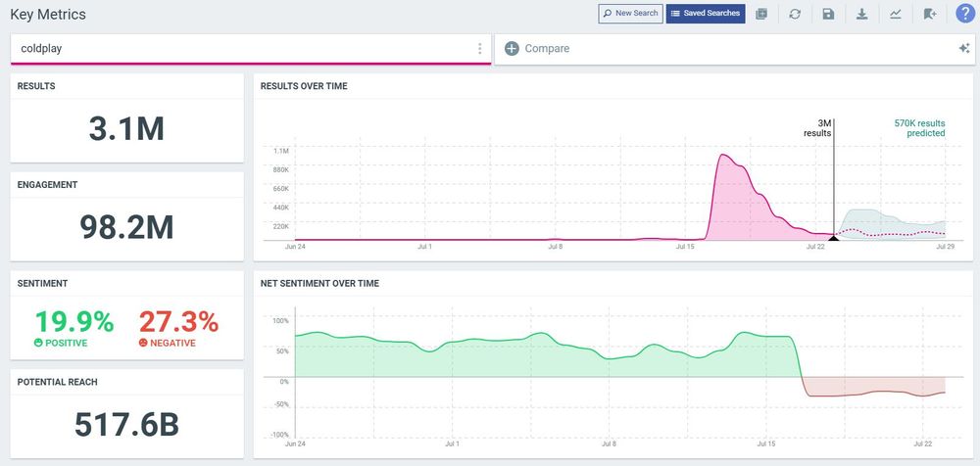Download data with the download icon
The height and width of the screenshot is (466, 980).
tap(861, 14)
